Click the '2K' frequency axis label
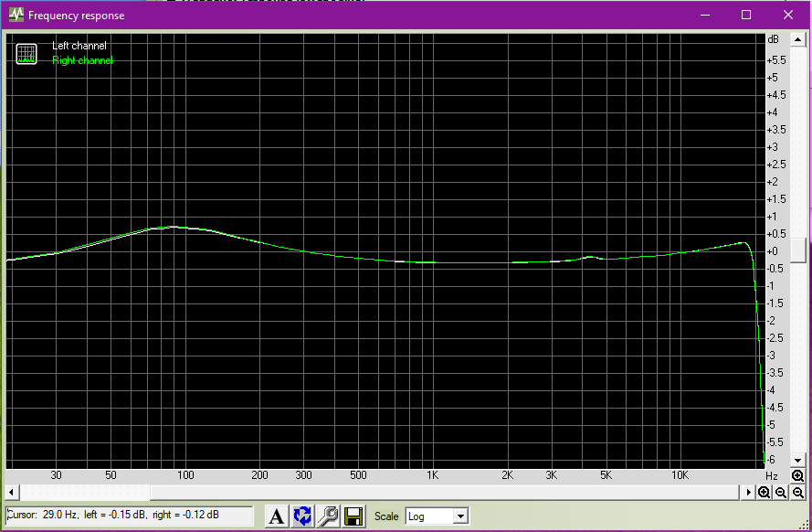Image resolution: width=812 pixels, height=532 pixels. [508, 475]
